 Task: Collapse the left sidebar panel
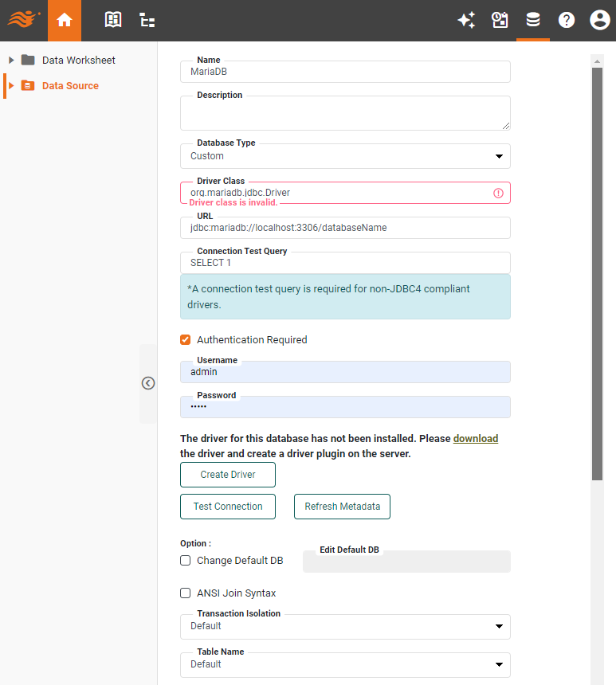[148, 383]
